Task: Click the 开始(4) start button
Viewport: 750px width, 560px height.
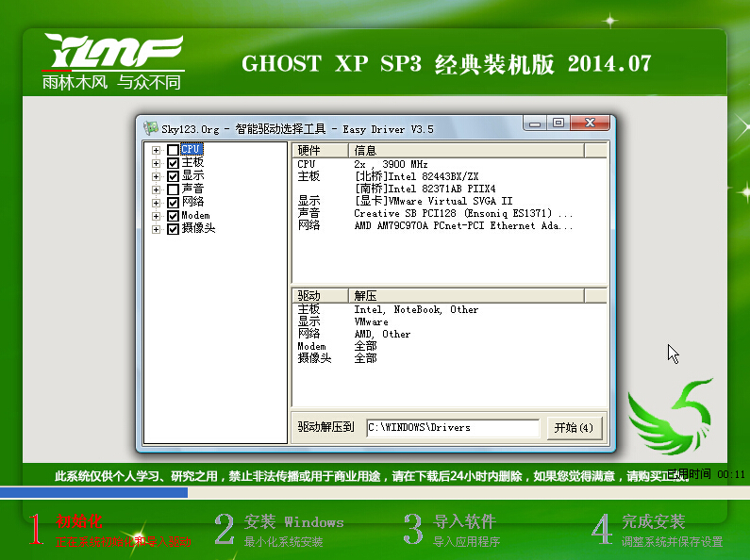Action: pos(574,427)
